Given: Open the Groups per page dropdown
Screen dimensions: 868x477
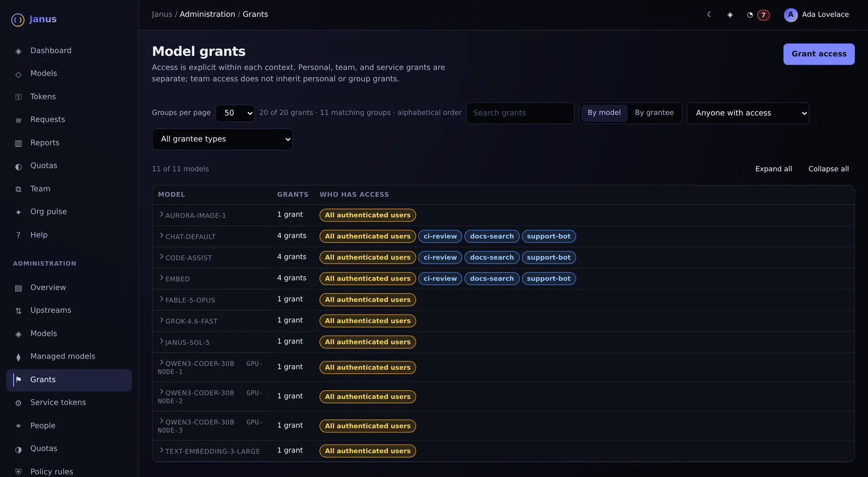Looking at the screenshot, I should pyautogui.click(x=235, y=113).
